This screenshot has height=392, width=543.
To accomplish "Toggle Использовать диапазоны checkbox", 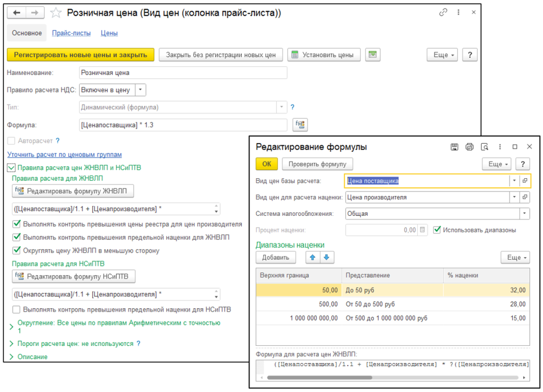I will [437, 230].
